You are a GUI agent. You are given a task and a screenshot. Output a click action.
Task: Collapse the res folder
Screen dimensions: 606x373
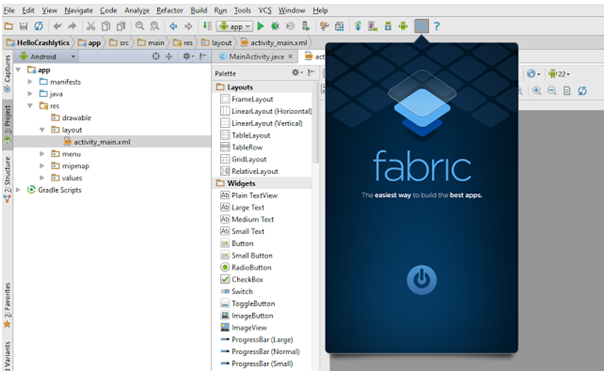pyautogui.click(x=30, y=106)
